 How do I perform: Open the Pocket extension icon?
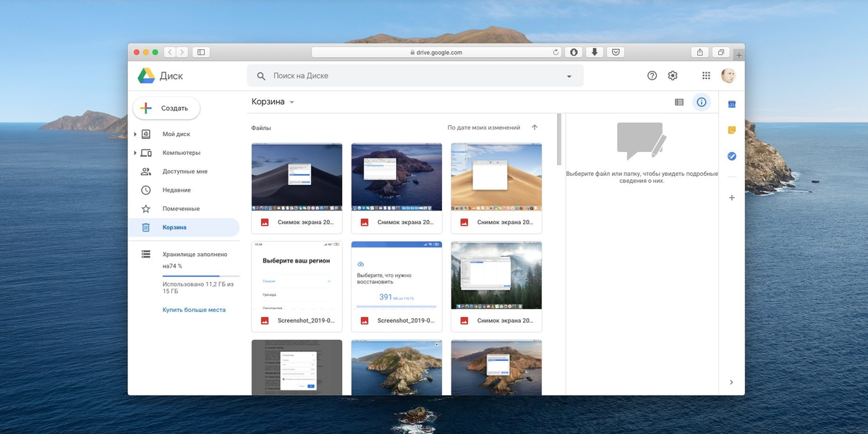click(x=615, y=52)
